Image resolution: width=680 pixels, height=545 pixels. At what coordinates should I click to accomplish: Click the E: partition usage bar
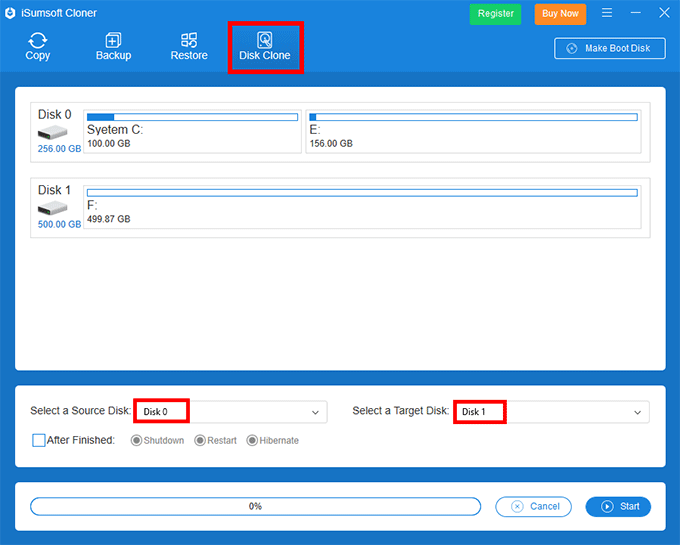[x=473, y=117]
